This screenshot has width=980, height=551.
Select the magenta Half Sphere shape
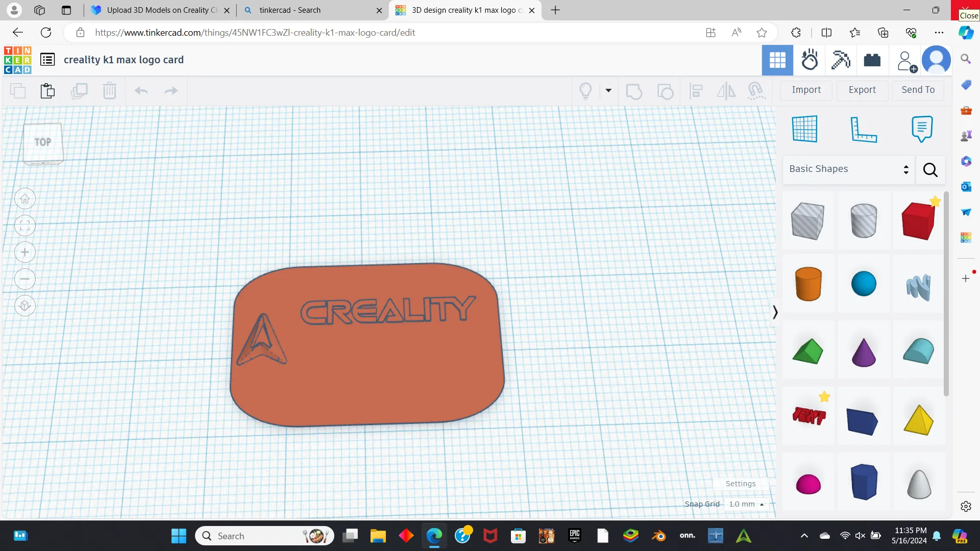808,484
